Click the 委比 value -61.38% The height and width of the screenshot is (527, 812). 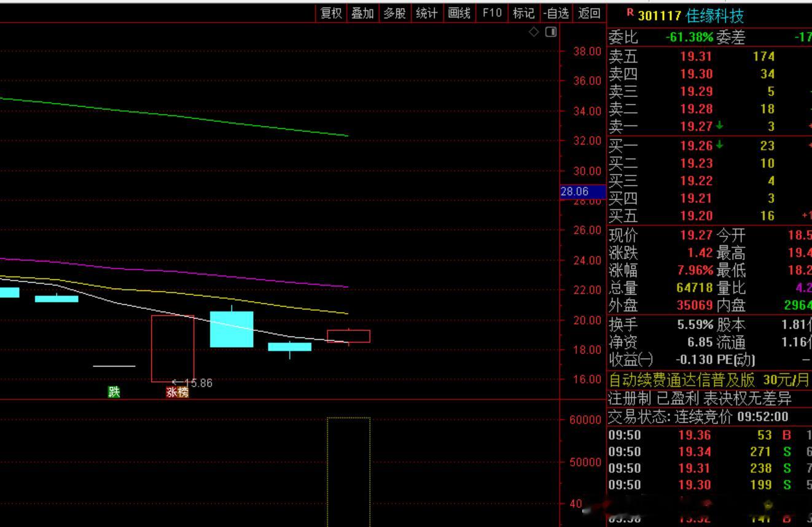point(689,37)
